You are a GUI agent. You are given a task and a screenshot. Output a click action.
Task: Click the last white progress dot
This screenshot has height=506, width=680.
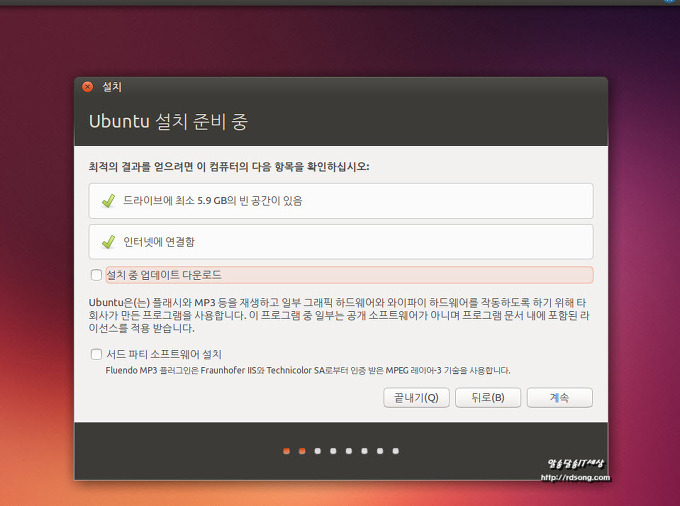396,451
